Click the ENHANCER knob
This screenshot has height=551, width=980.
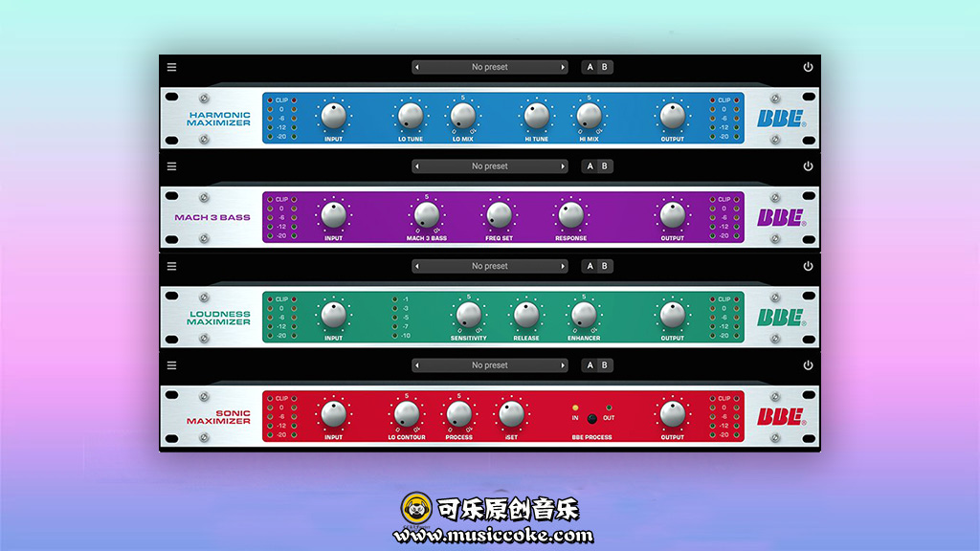[584, 315]
